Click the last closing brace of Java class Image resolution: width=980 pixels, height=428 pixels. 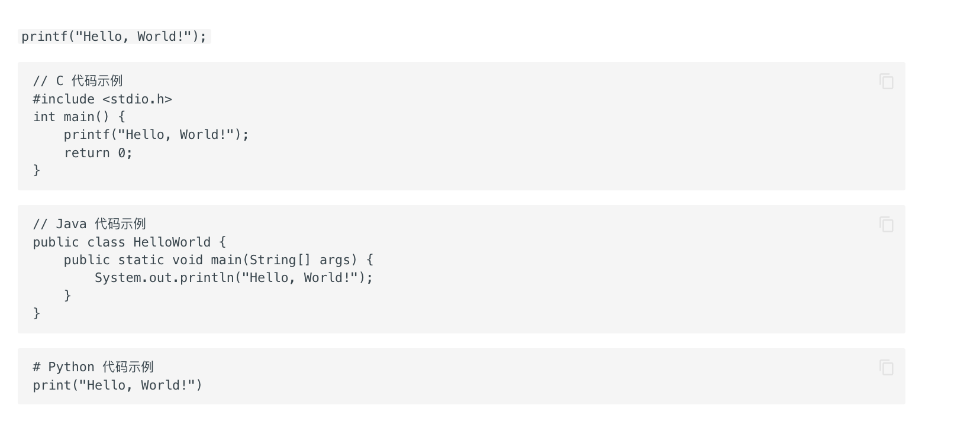click(x=37, y=313)
